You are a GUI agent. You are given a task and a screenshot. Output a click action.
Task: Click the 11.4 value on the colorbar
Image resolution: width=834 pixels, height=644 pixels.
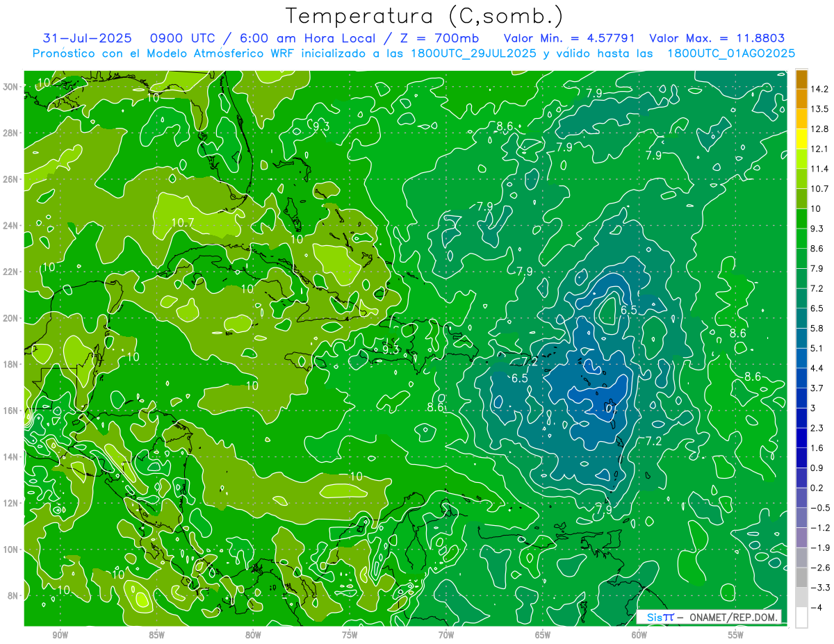pos(820,169)
